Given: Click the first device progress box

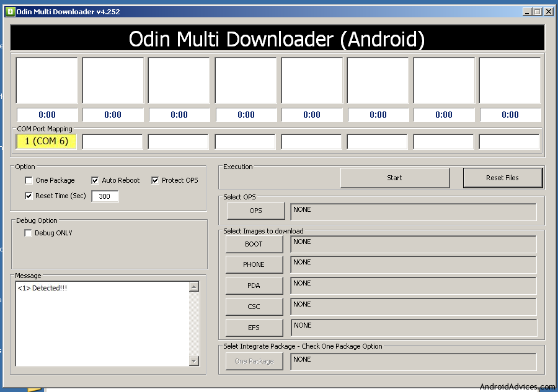Looking at the screenshot, I should tap(46, 81).
